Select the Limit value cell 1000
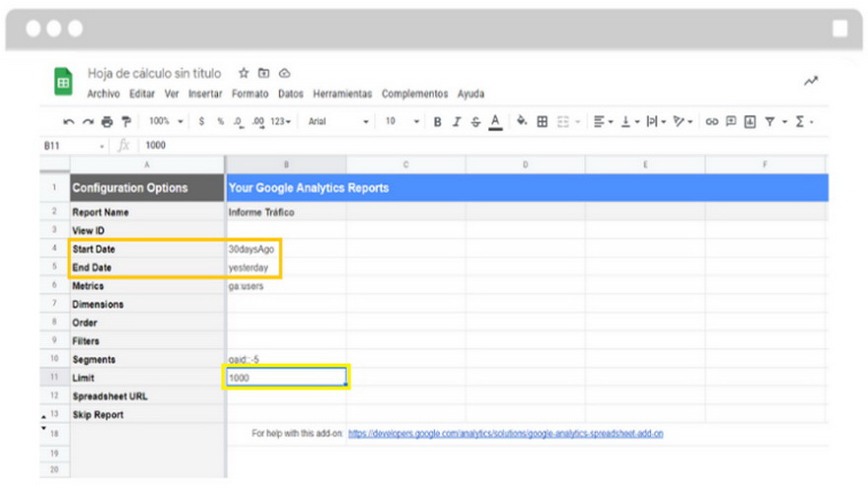 pyautogui.click(x=286, y=378)
